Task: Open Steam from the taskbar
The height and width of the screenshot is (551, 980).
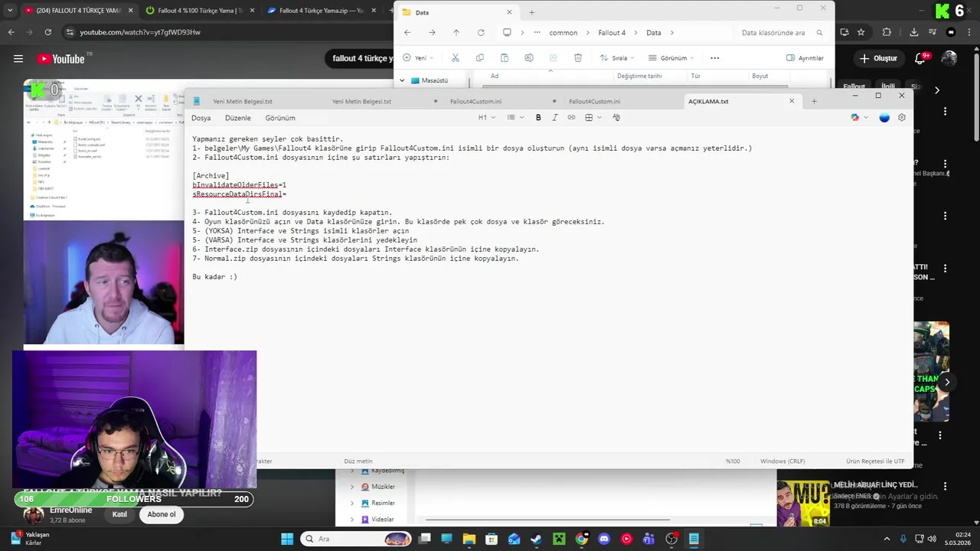Action: tap(537, 539)
